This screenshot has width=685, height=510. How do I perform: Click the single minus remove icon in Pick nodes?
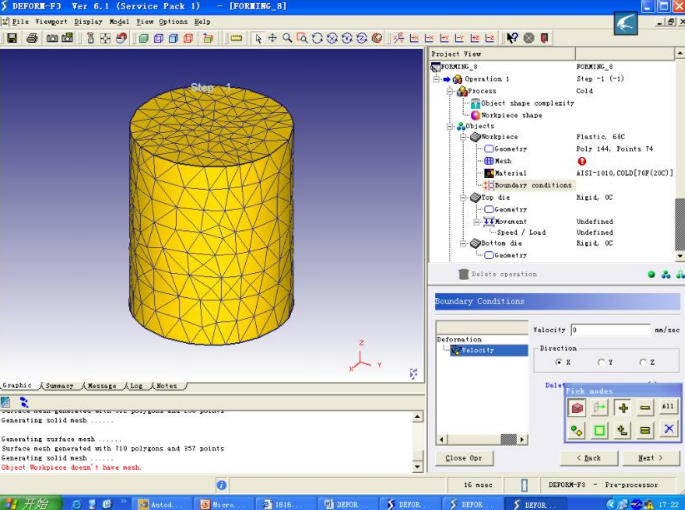(x=645, y=408)
